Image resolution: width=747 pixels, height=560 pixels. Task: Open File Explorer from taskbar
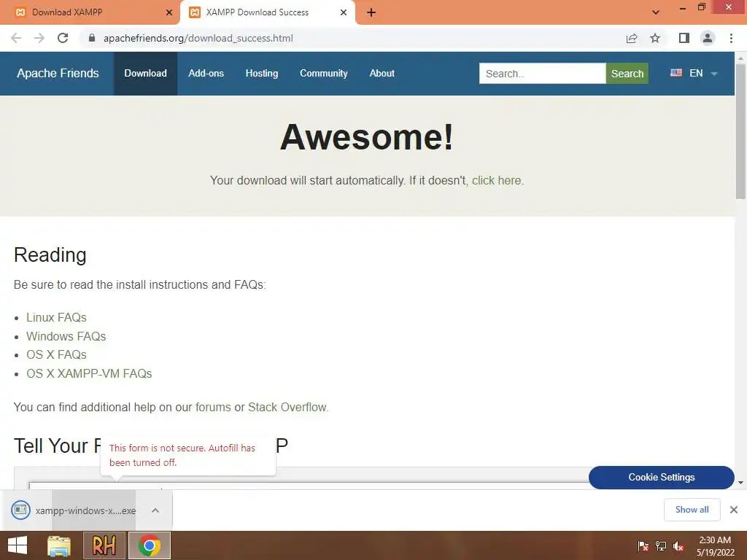(x=59, y=545)
